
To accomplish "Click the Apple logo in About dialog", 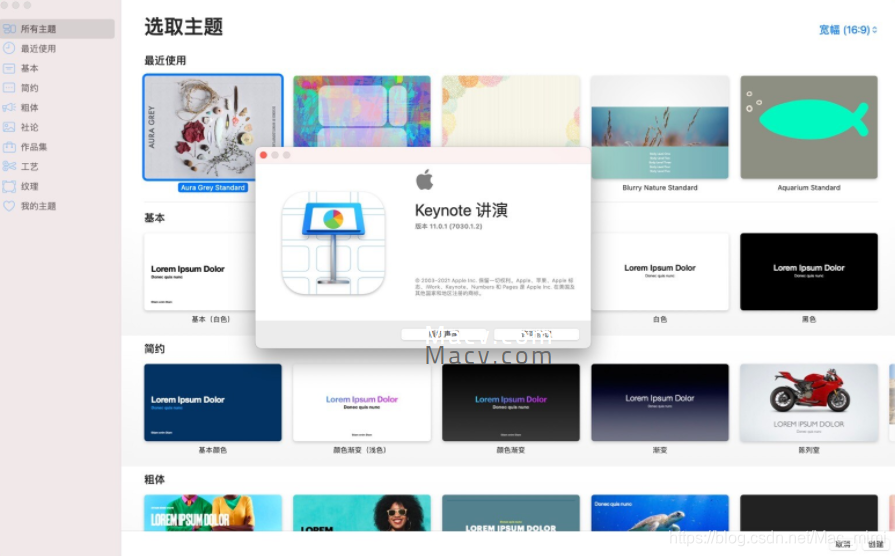I will (x=424, y=179).
